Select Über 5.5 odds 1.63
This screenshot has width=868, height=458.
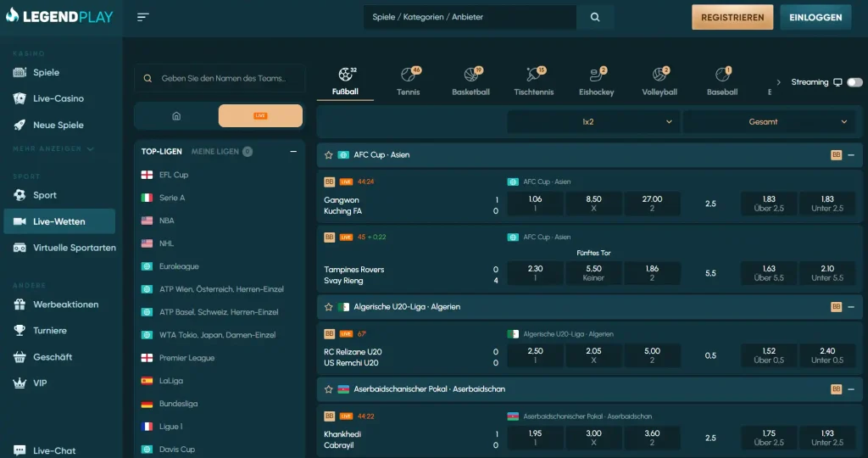(769, 273)
